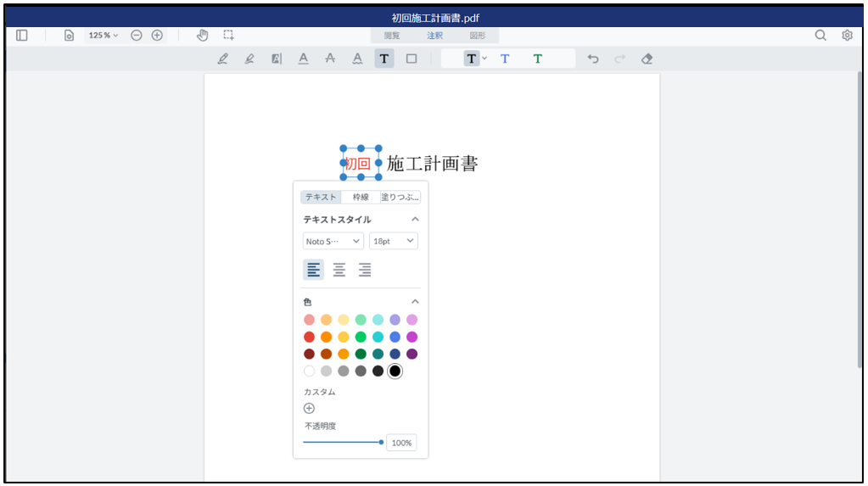This screenshot has width=868, height=486.
Task: Click the zoom in plus icon
Action: coord(157,36)
